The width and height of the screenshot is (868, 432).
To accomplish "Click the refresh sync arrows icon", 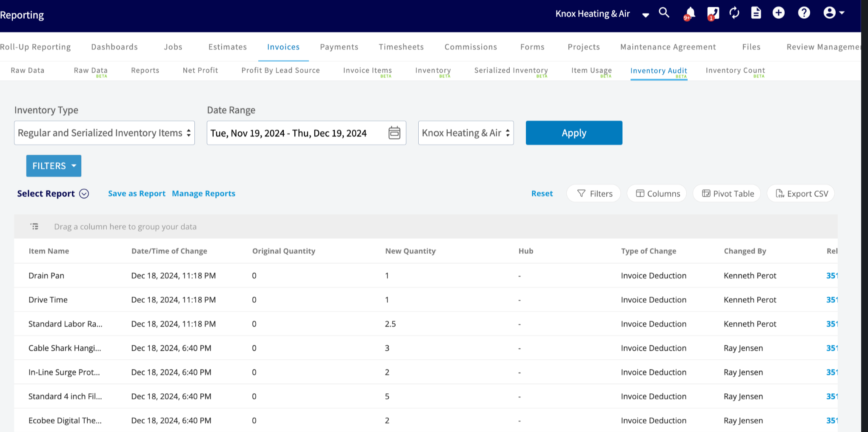I will (734, 13).
